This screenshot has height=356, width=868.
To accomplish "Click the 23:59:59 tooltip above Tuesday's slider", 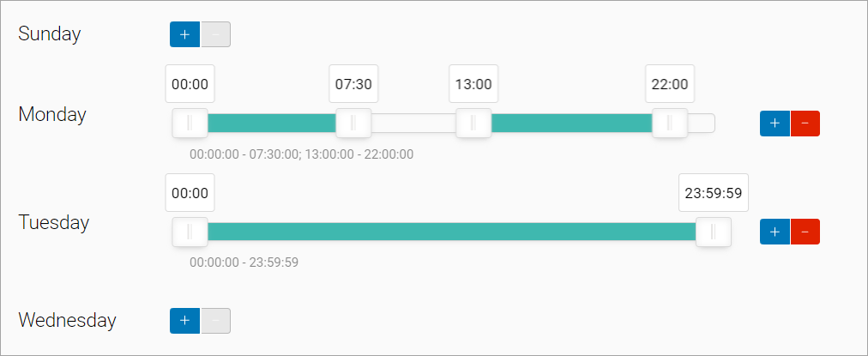I will 713,193.
